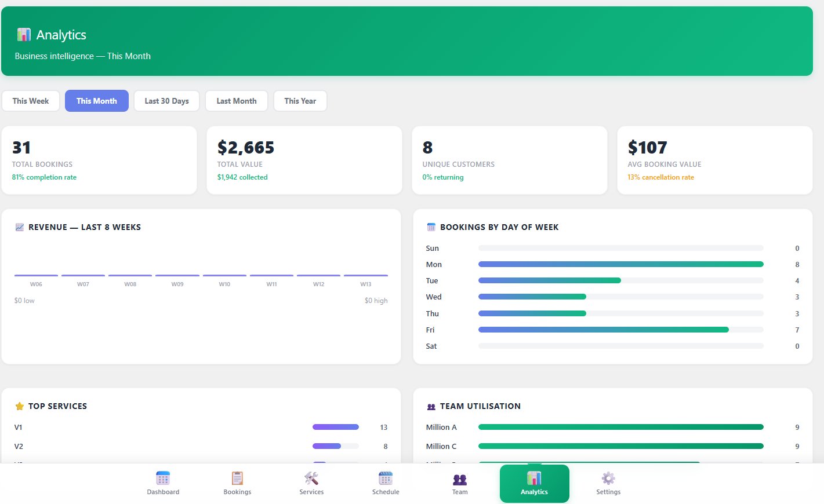Switch to the 'This Year' range
The image size is (824, 504).
pos(300,100)
